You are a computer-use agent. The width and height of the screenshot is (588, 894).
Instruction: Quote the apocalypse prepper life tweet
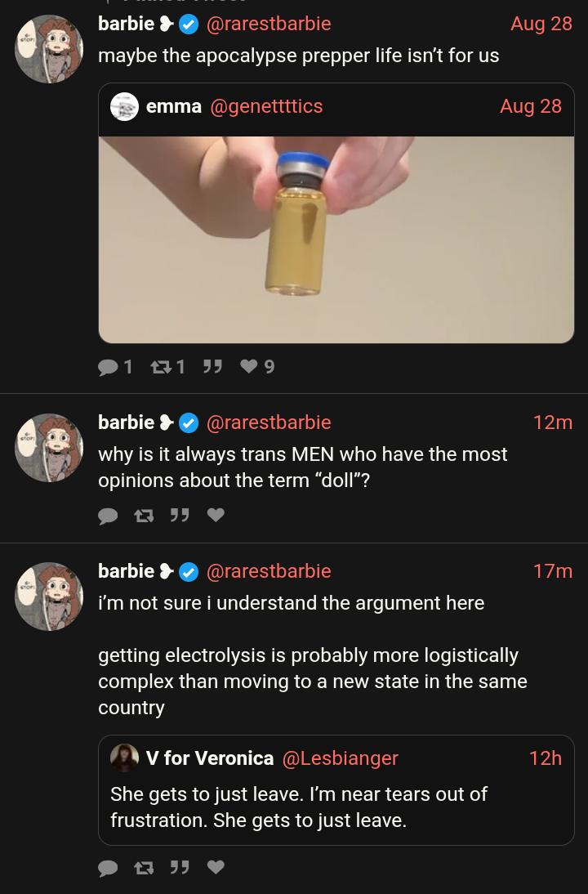pos(212,368)
